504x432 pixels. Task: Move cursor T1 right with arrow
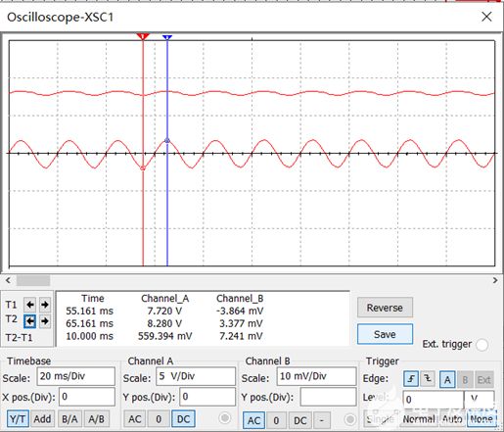[x=45, y=305]
